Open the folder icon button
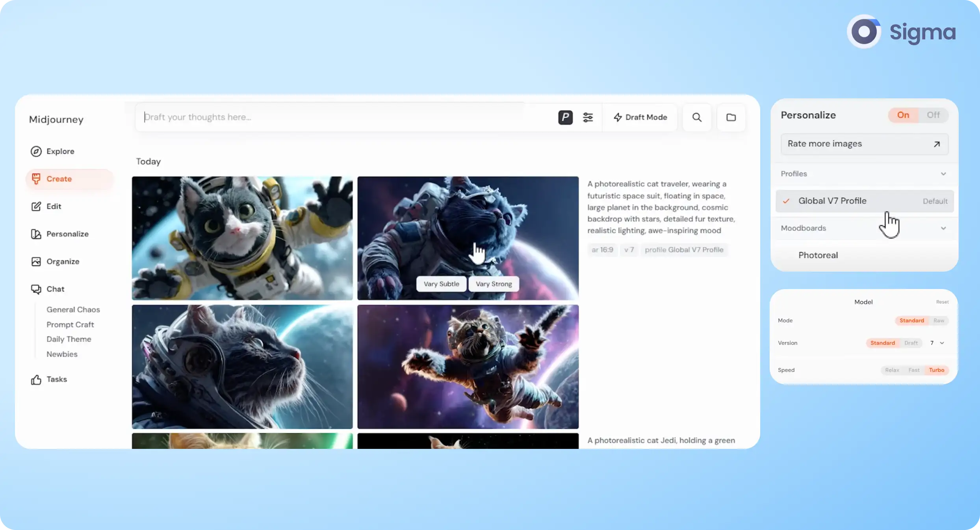The image size is (980, 530). point(731,117)
